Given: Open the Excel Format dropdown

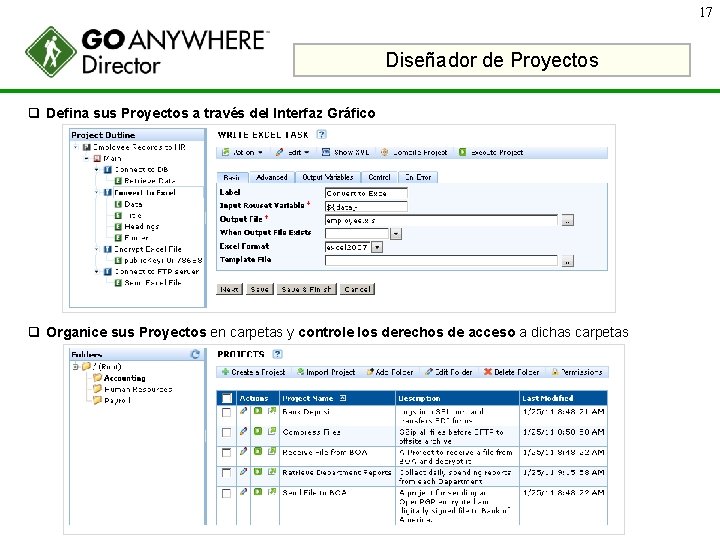Looking at the screenshot, I should (377, 248).
